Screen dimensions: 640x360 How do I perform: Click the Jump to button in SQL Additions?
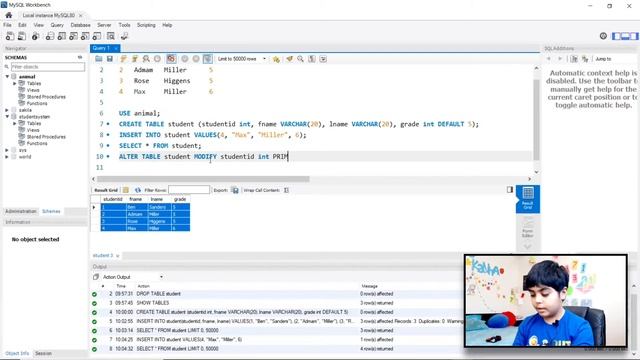pos(603,59)
